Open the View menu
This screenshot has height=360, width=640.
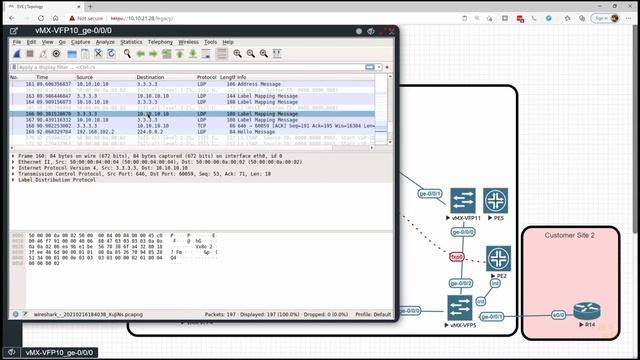47,42
